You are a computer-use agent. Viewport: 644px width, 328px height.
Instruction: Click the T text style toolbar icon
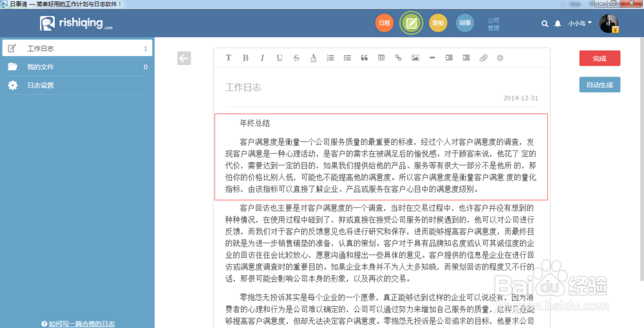click(x=229, y=58)
